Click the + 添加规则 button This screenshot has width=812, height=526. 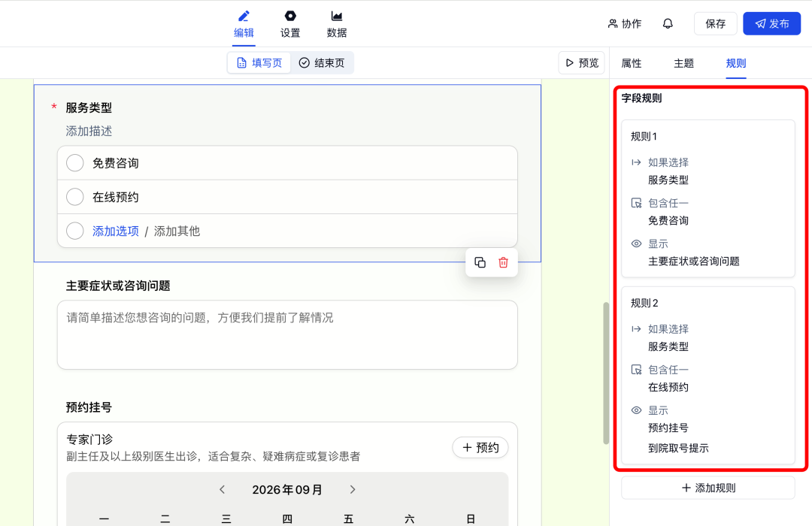708,488
